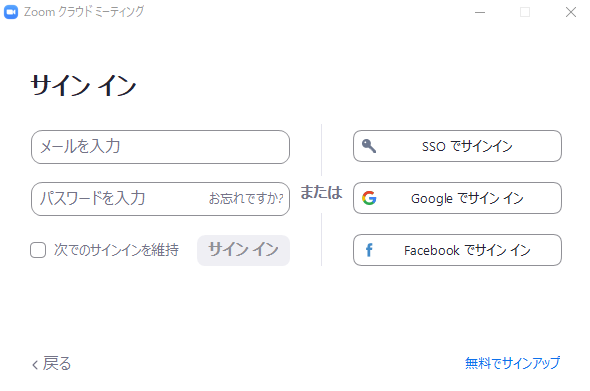Click the Zoom camera logo in title bar

coord(11,12)
